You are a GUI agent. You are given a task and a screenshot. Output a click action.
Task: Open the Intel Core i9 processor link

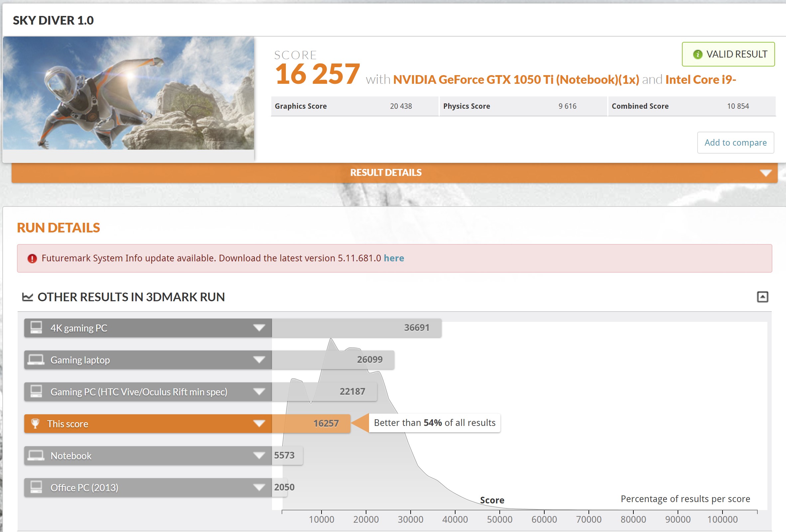[x=701, y=79]
